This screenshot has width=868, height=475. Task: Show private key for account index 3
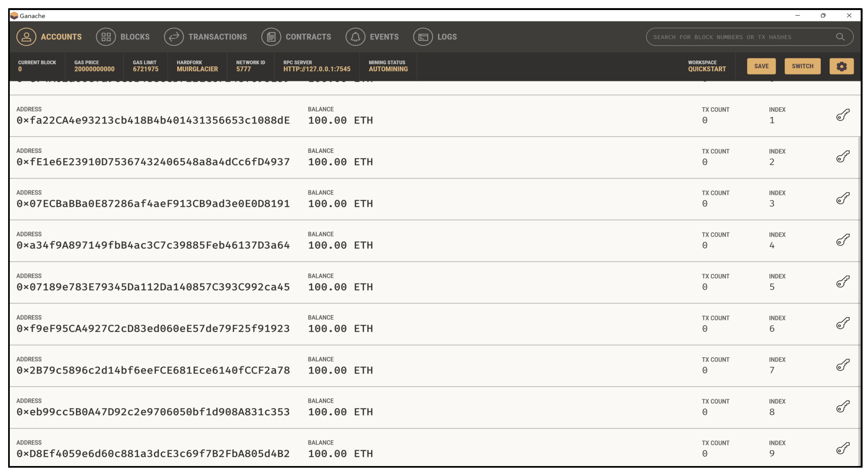click(x=843, y=198)
